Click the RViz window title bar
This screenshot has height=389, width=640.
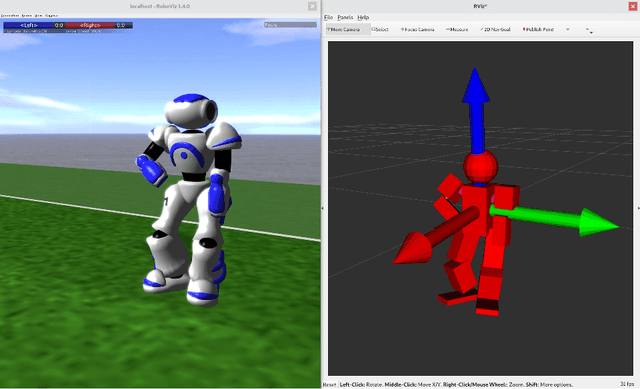(x=480, y=6)
